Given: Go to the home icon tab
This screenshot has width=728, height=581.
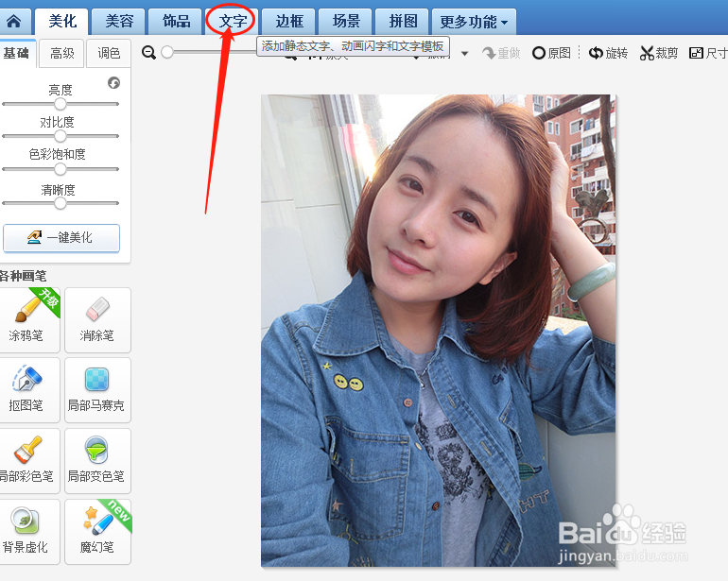Looking at the screenshot, I should click(x=14, y=22).
